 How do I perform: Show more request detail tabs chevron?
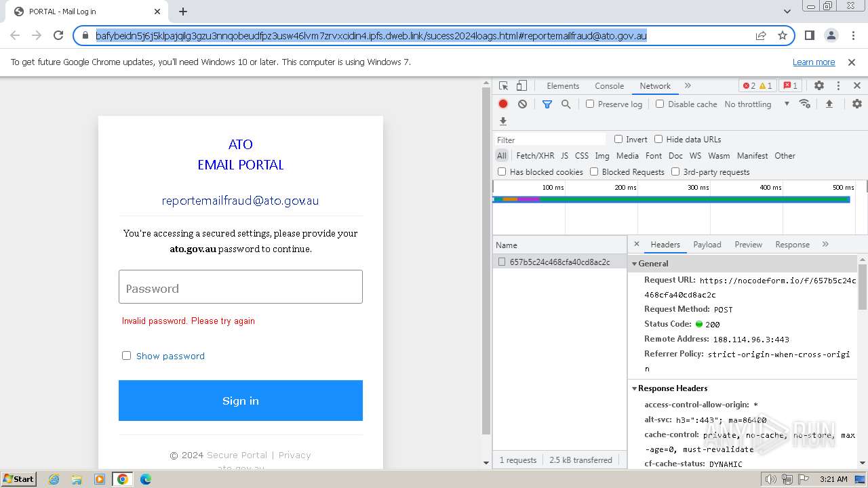[825, 244]
